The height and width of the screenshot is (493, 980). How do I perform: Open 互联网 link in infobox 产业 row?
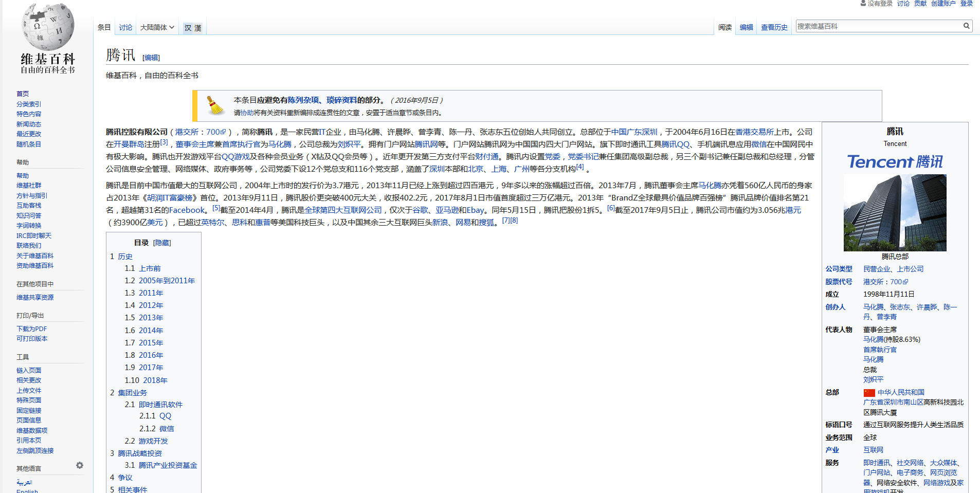click(x=873, y=450)
